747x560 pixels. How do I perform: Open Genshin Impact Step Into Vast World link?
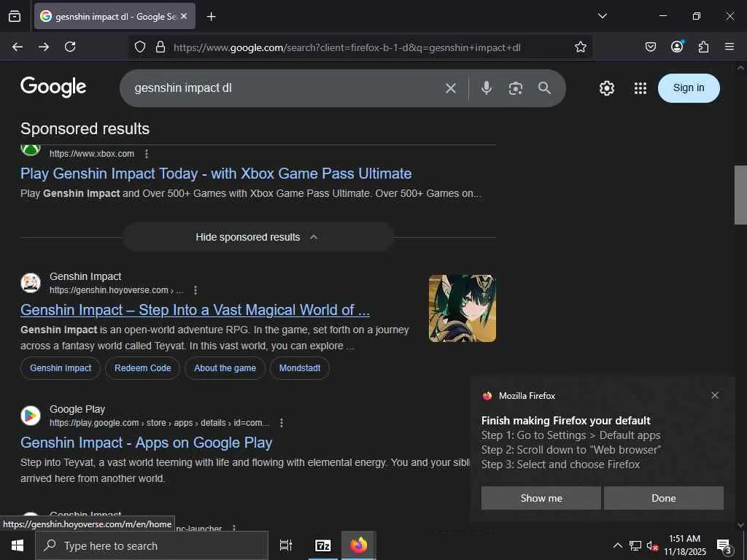(x=195, y=310)
